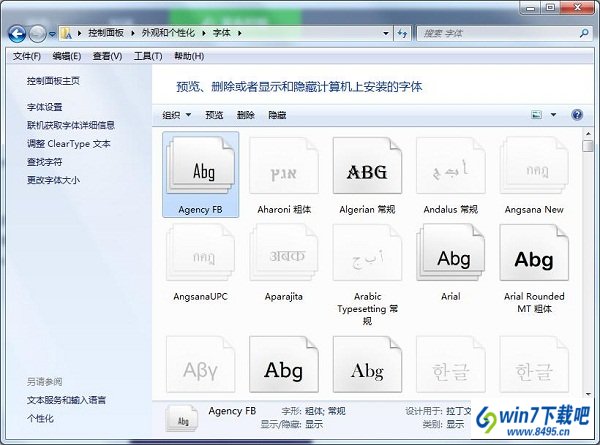Open 更改字体大小 link
Screen dimensions: 600x445
(53, 180)
